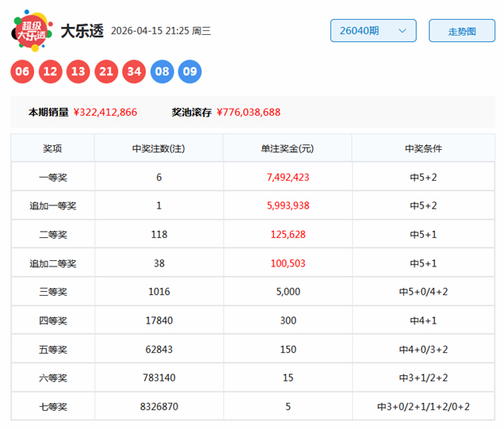Screen dimensions: 504x429
Task: Click blue ball number 09
Action: pyautogui.click(x=190, y=72)
